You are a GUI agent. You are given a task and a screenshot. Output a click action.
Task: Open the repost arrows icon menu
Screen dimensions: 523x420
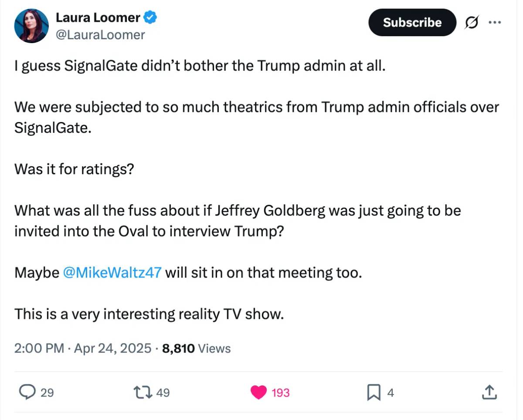coord(144,393)
